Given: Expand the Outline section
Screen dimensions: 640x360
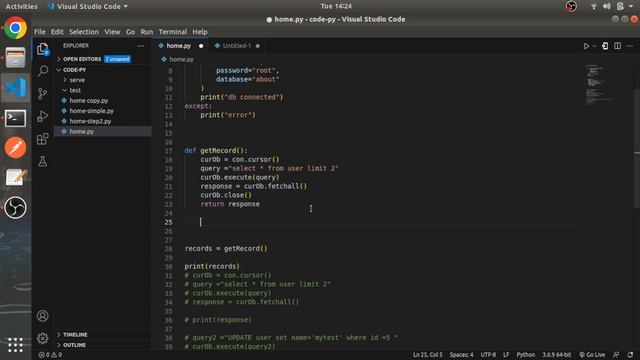Looking at the screenshot, I should (x=74, y=345).
